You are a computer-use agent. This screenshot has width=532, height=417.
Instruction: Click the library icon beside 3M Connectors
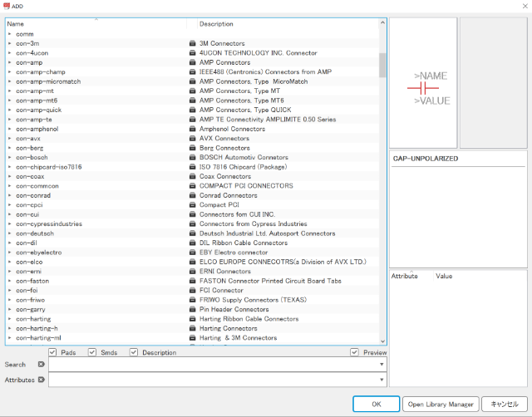click(x=192, y=43)
